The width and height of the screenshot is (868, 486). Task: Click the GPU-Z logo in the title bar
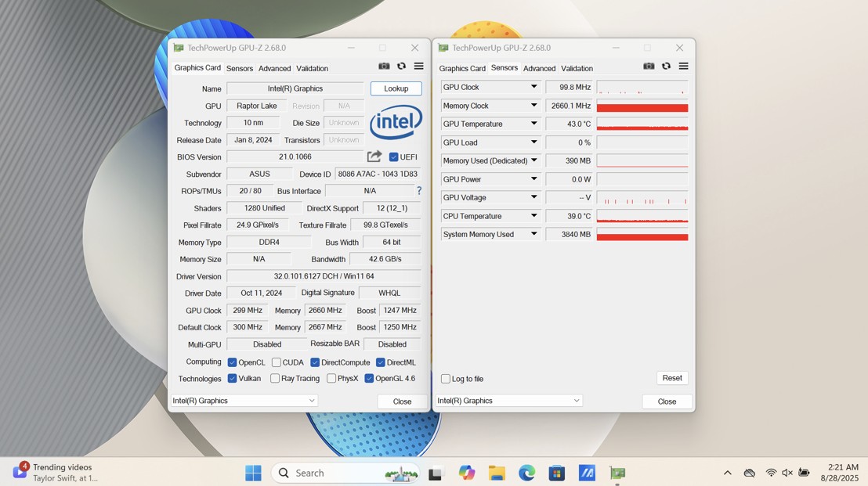178,47
